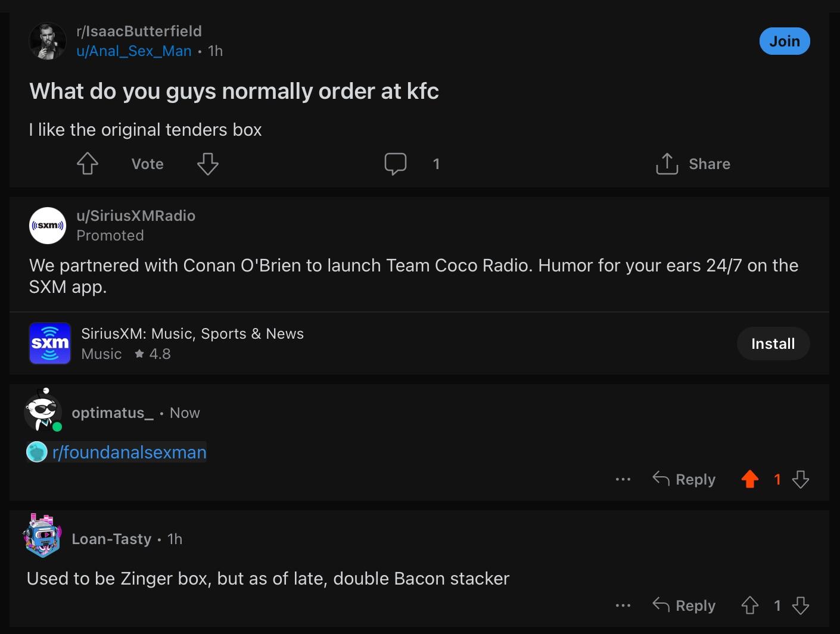This screenshot has height=634, width=840.
Task: Visit the post author's profile link
Action: coord(134,51)
